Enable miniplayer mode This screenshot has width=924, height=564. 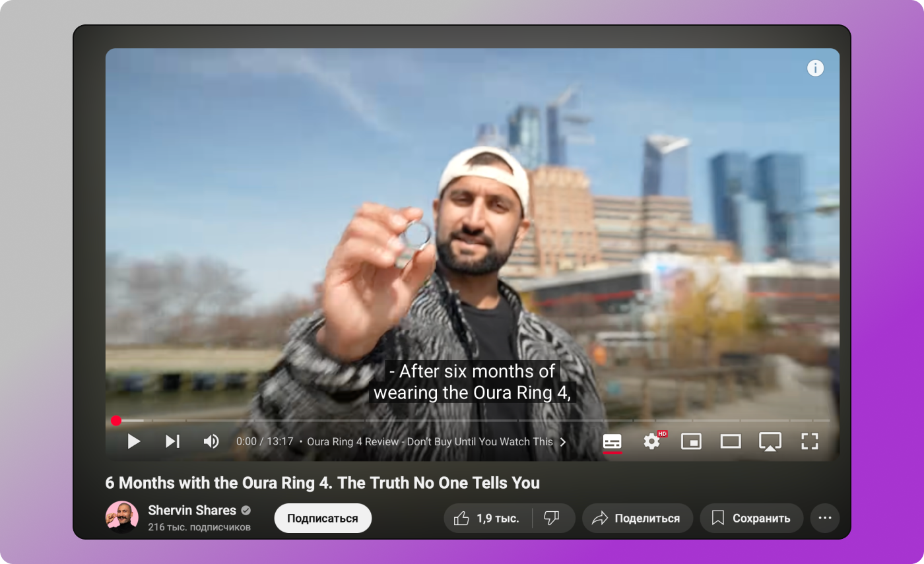(x=691, y=441)
